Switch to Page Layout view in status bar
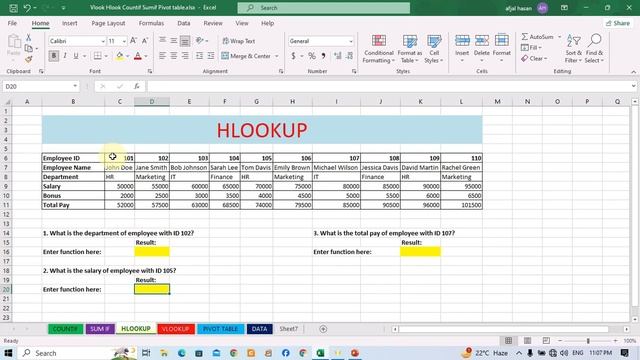The width and height of the screenshot is (640, 360). 527,340
